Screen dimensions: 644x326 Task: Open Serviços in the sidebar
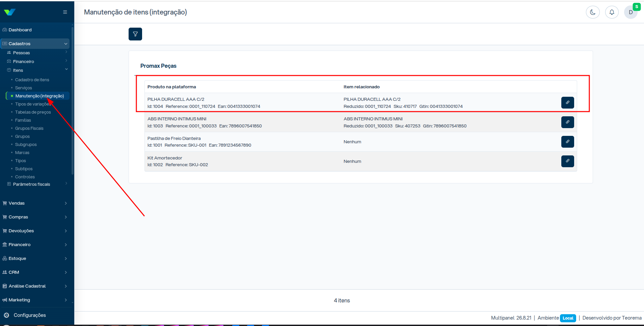[x=24, y=88]
